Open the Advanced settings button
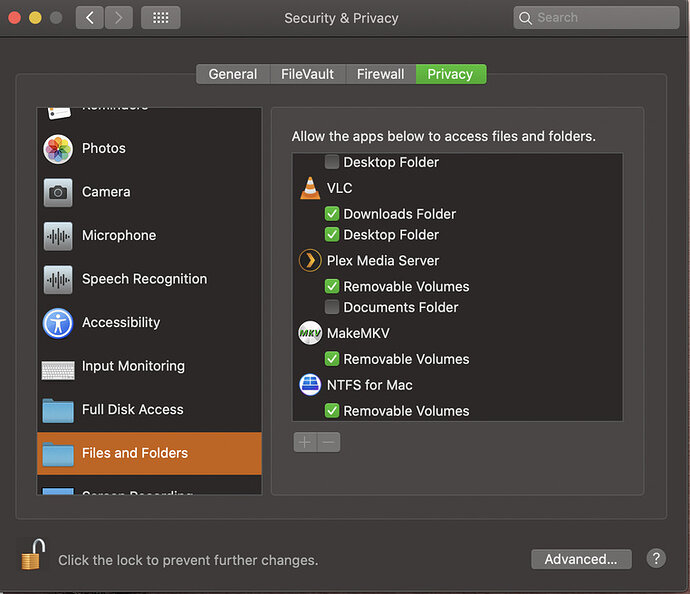690x594 pixels. tap(581, 559)
